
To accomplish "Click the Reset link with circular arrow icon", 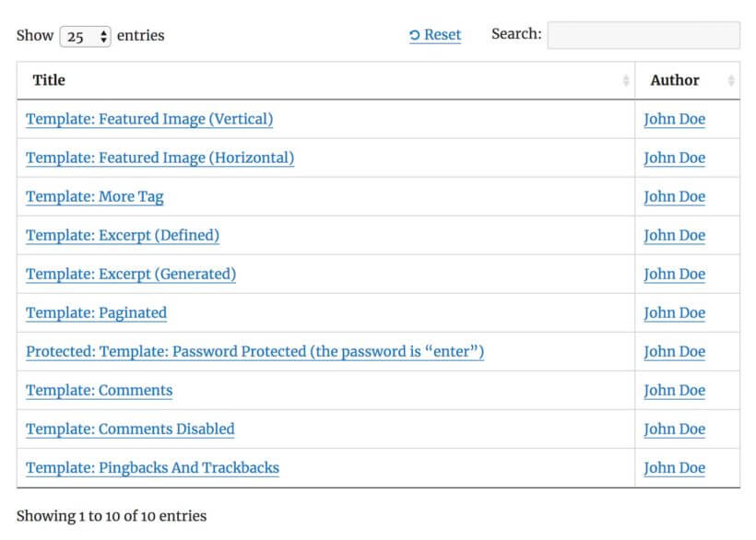I will click(x=435, y=34).
